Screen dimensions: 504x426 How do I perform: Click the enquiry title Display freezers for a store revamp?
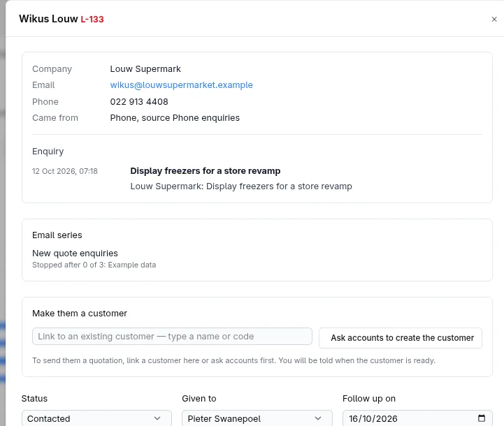[x=205, y=171]
